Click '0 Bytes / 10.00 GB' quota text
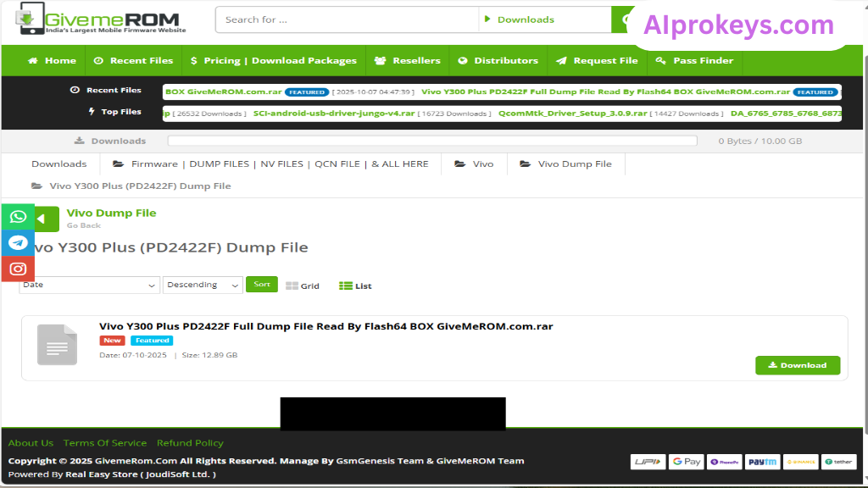The image size is (868, 488). pyautogui.click(x=760, y=141)
